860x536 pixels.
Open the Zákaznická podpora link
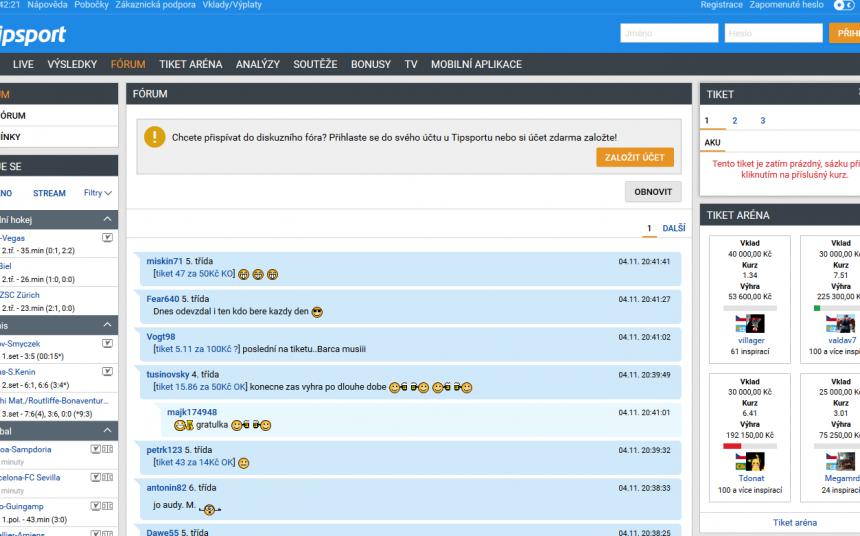(155, 5)
